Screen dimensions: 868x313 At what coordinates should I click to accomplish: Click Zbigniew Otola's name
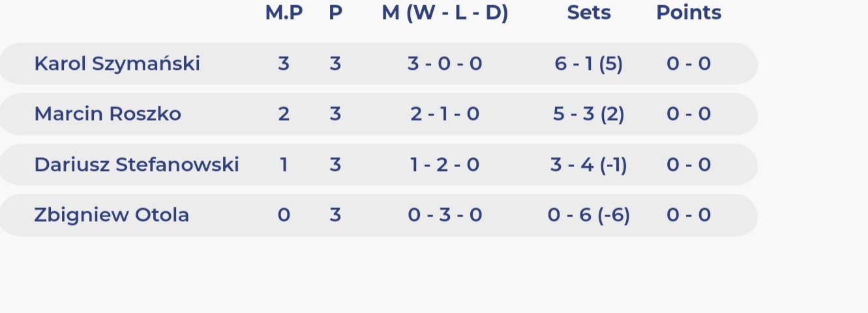112,215
